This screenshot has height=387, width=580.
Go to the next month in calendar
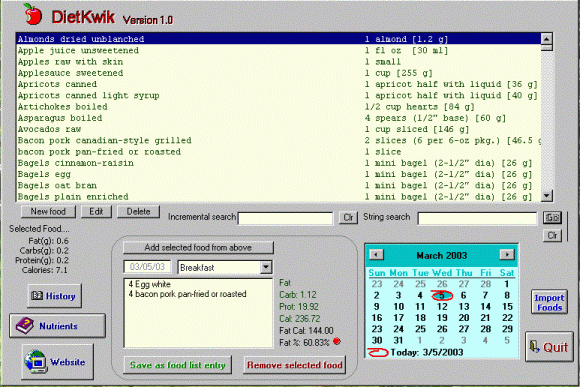(507, 255)
